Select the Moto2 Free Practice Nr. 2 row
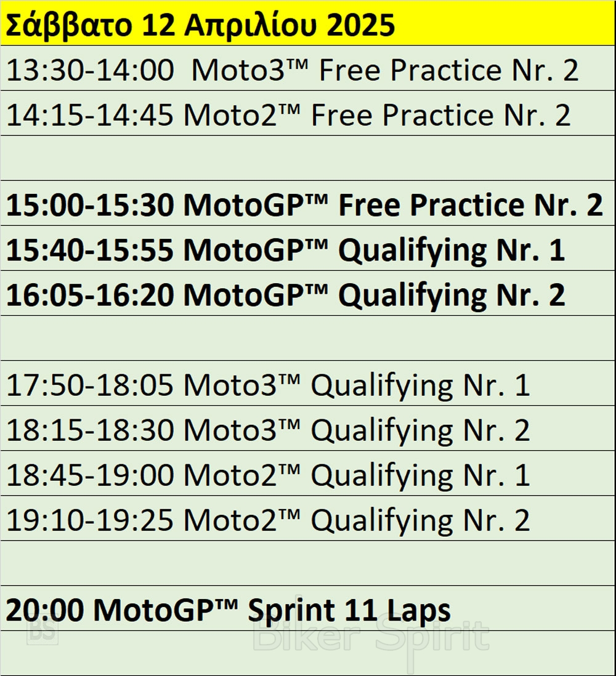Viewport: 616px width, 676px height. 288,116
